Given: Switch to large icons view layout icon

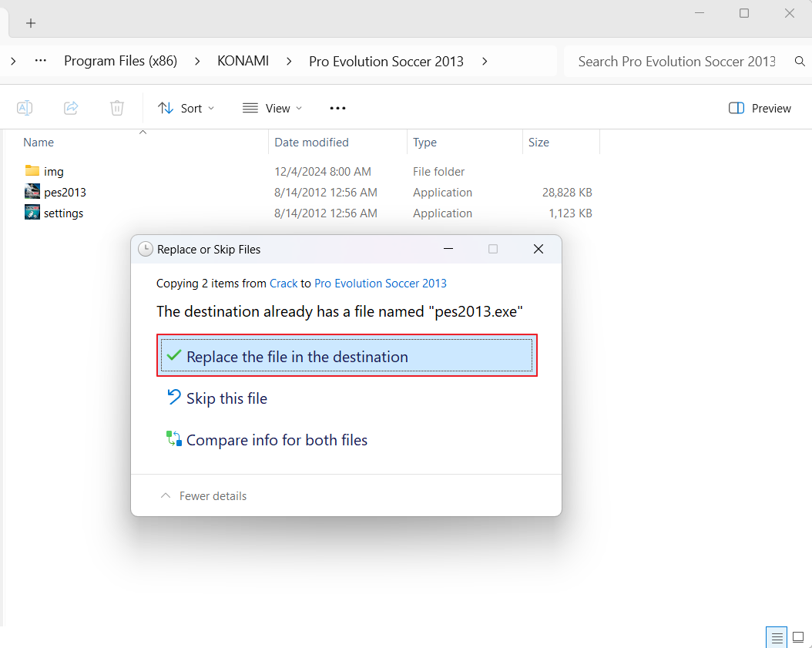Looking at the screenshot, I should pyautogui.click(x=799, y=638).
